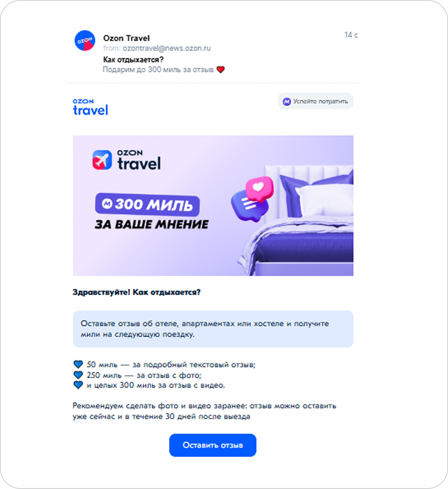Open the Успейте потратить pill button
This screenshot has width=448, height=489.
(315, 102)
